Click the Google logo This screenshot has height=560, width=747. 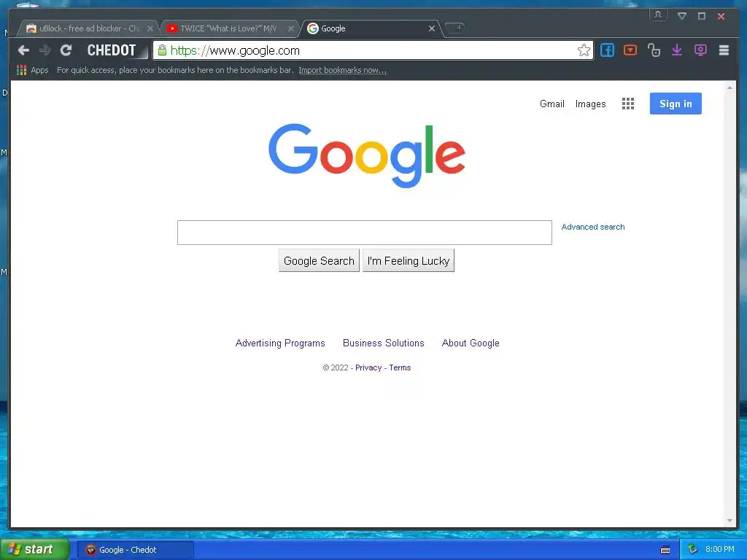pos(367,155)
